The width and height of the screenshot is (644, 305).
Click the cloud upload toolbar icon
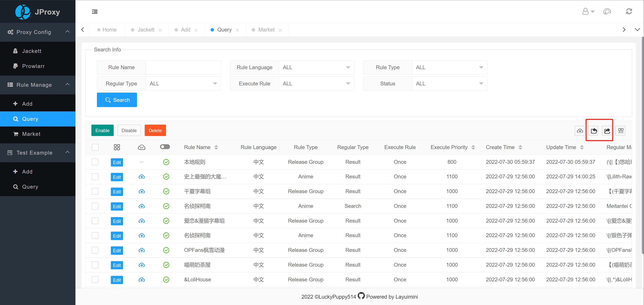coord(579,131)
